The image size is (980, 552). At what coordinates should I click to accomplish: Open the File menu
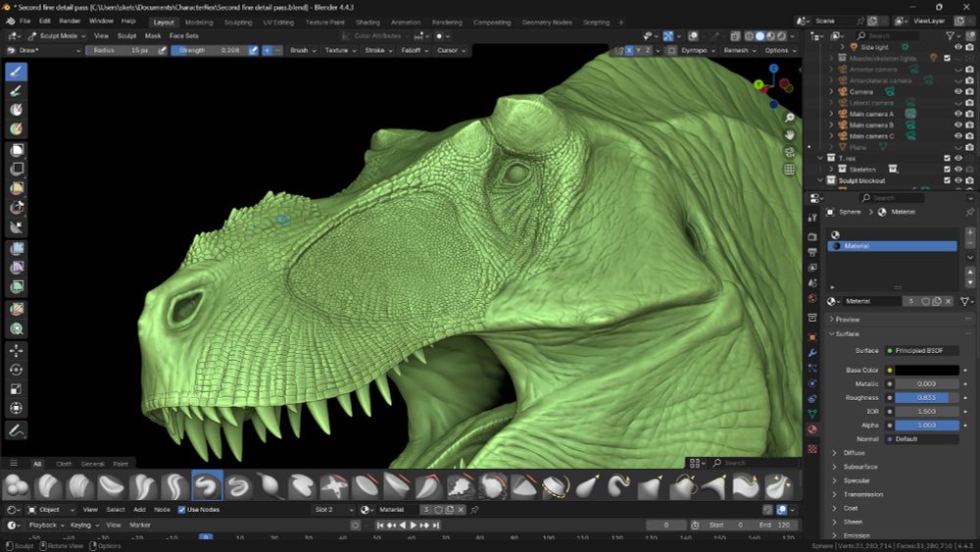[x=24, y=22]
